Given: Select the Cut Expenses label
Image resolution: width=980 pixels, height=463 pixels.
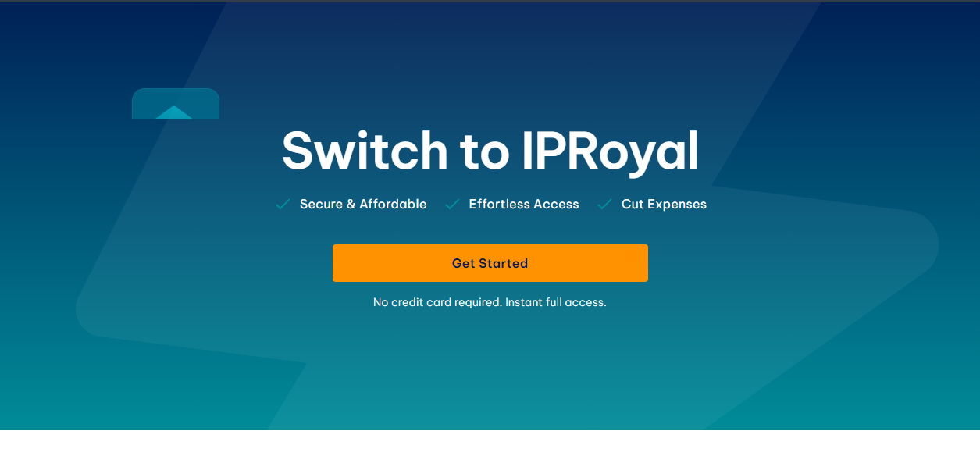Looking at the screenshot, I should click(664, 205).
